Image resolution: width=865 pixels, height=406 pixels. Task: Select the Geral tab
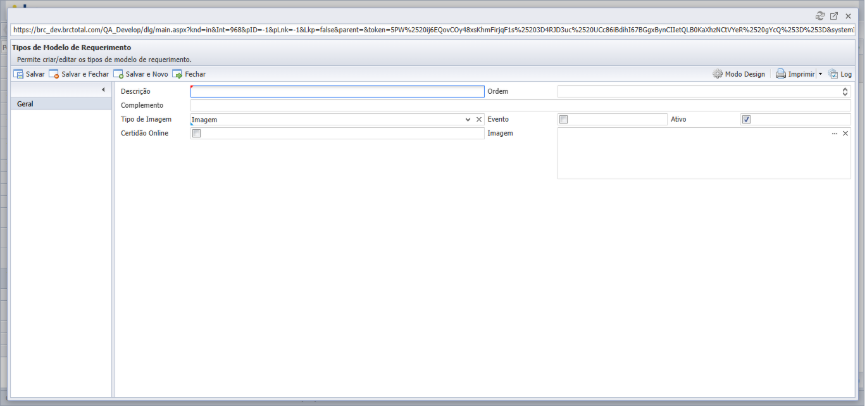coord(61,104)
